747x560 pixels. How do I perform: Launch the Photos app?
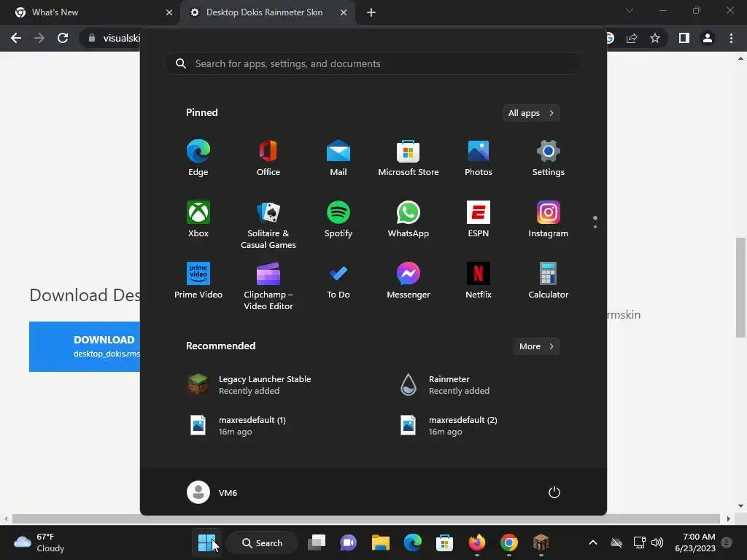pos(479,158)
